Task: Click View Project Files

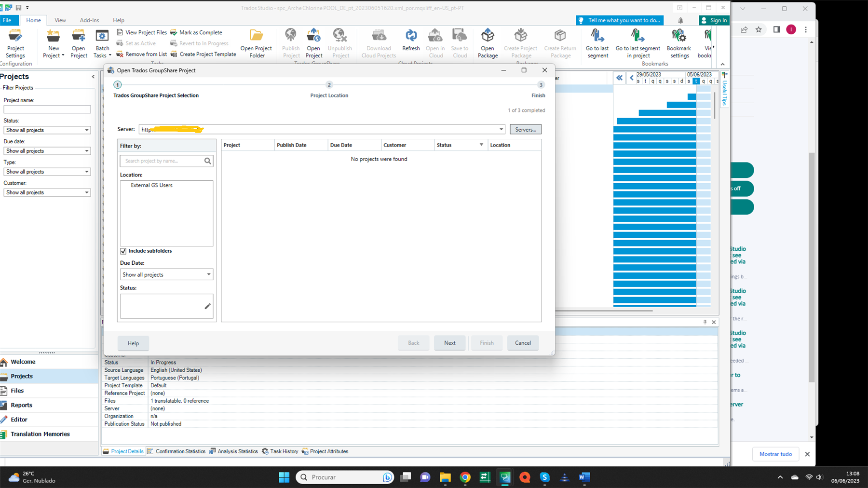Action: (141, 32)
